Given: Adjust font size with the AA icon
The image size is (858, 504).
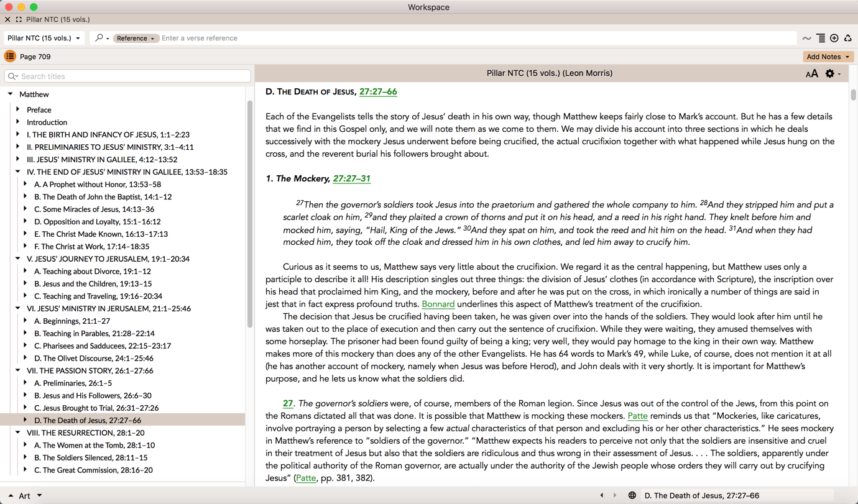Looking at the screenshot, I should (811, 74).
